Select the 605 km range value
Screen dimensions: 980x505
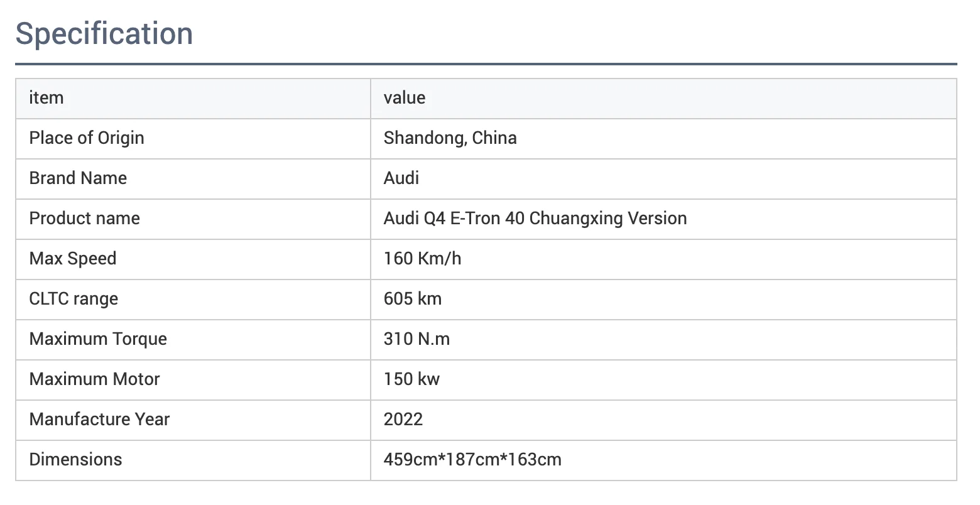(x=412, y=299)
